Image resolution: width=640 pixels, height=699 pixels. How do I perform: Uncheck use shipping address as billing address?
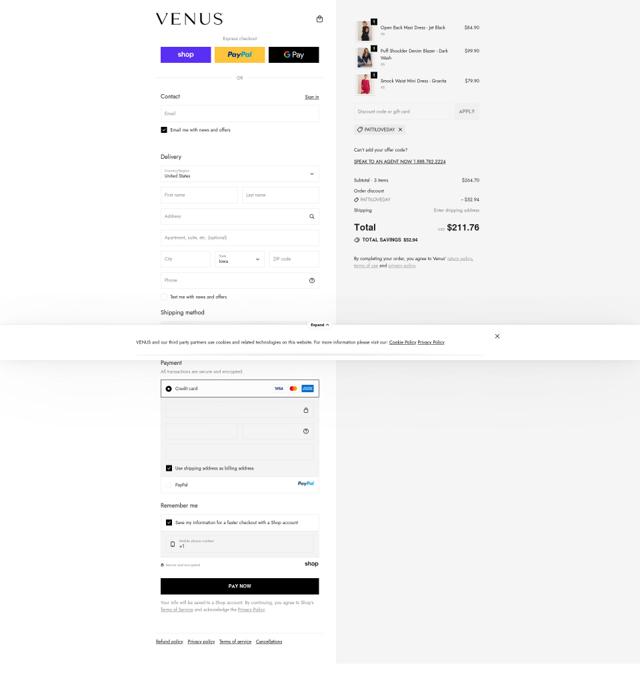coord(169,468)
